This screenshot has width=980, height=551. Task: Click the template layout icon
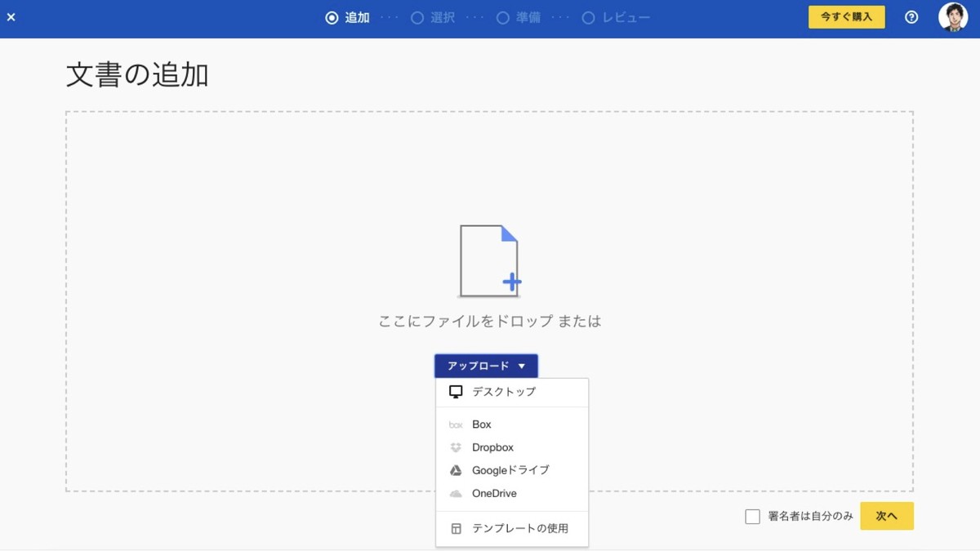456,528
